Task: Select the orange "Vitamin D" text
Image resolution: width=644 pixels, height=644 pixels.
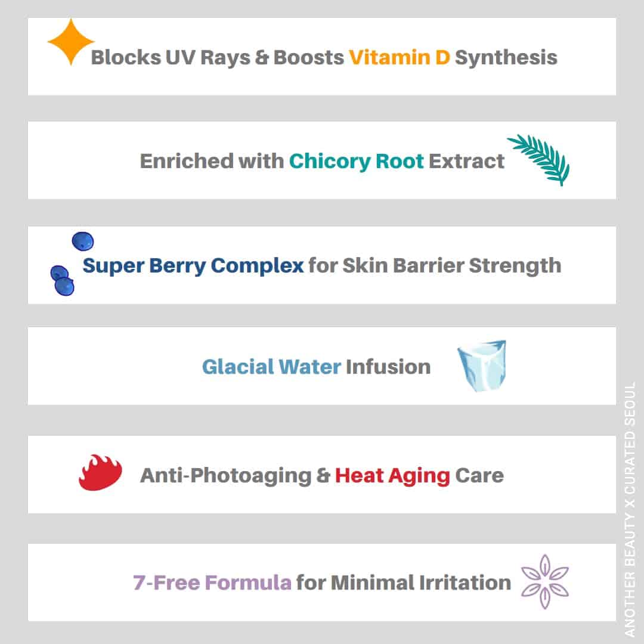Action: (x=400, y=58)
